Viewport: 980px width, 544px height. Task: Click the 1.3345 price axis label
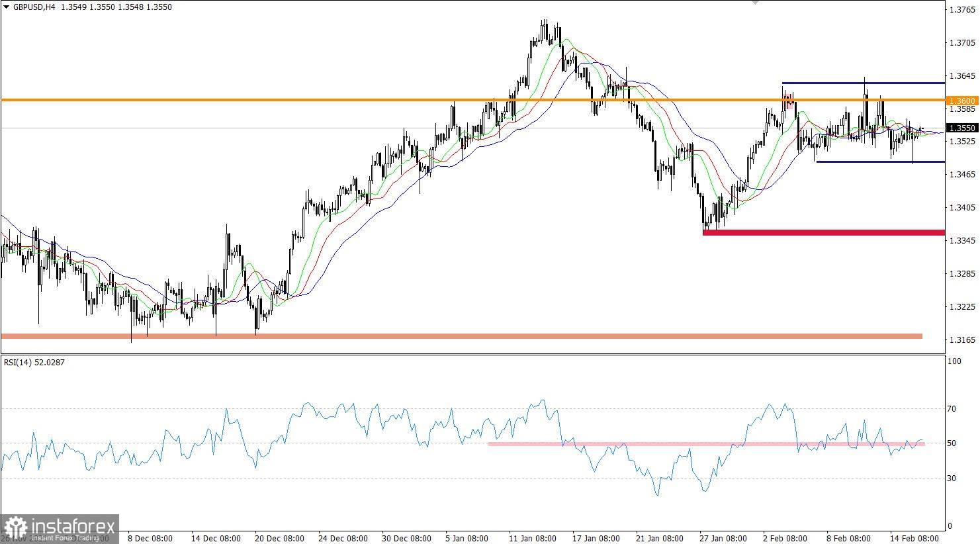pyautogui.click(x=961, y=240)
